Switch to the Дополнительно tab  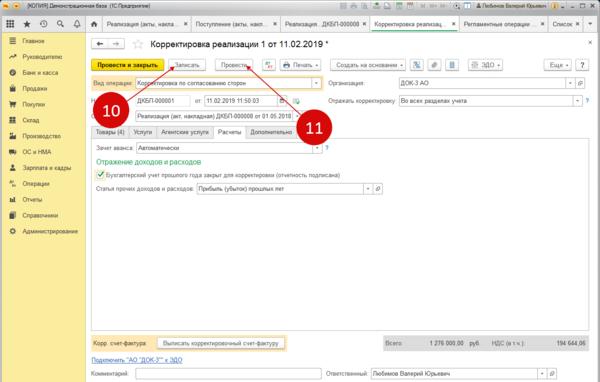pyautogui.click(x=271, y=132)
